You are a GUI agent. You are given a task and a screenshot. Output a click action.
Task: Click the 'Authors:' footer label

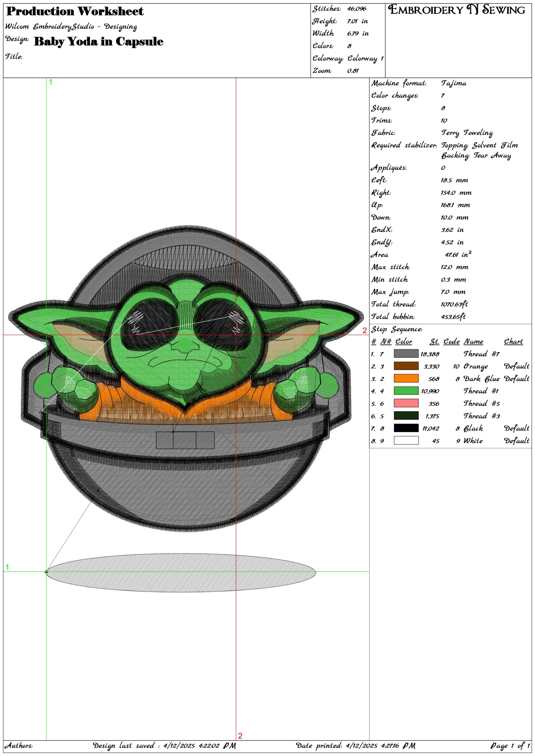18,745
